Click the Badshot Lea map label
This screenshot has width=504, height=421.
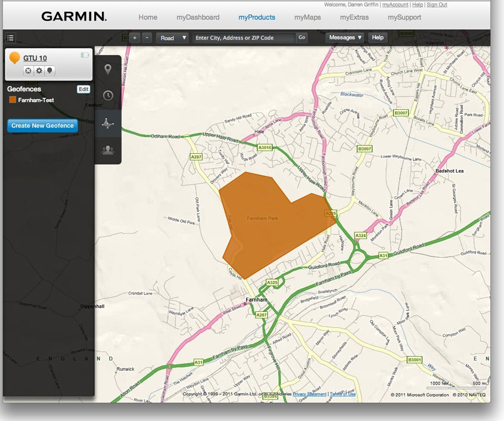pyautogui.click(x=449, y=171)
